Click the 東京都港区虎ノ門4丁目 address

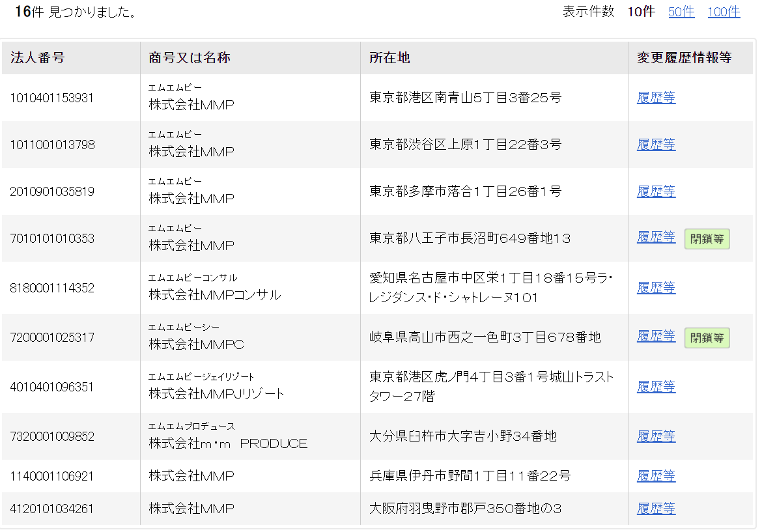point(491,387)
